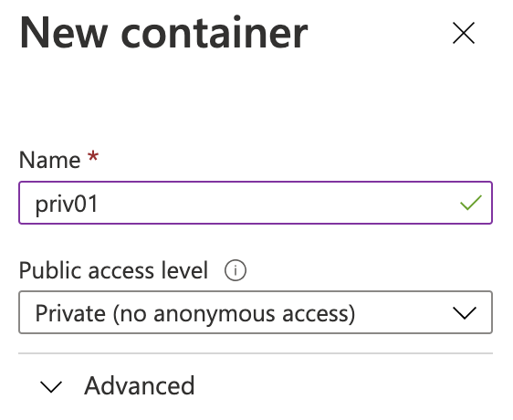Image resolution: width=513 pixels, height=420 pixels.
Task: Focus the Name input field
Action: click(256, 203)
